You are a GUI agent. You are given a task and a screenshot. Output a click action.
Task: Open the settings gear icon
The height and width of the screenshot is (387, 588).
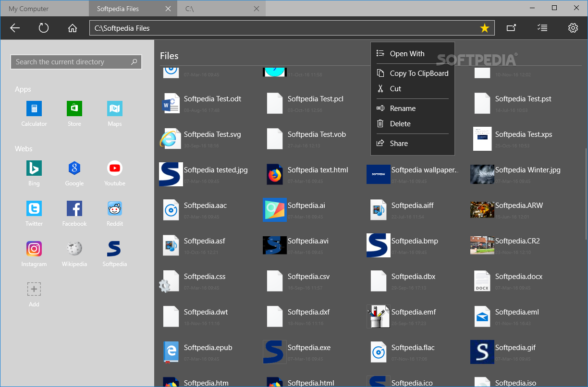pyautogui.click(x=573, y=28)
